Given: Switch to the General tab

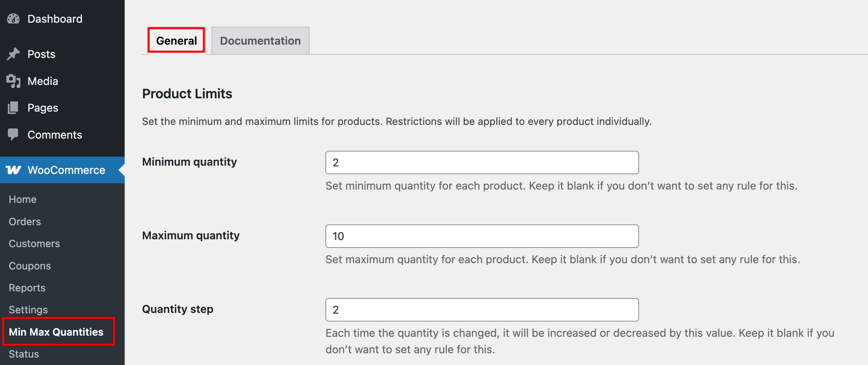Looking at the screenshot, I should [x=176, y=40].
